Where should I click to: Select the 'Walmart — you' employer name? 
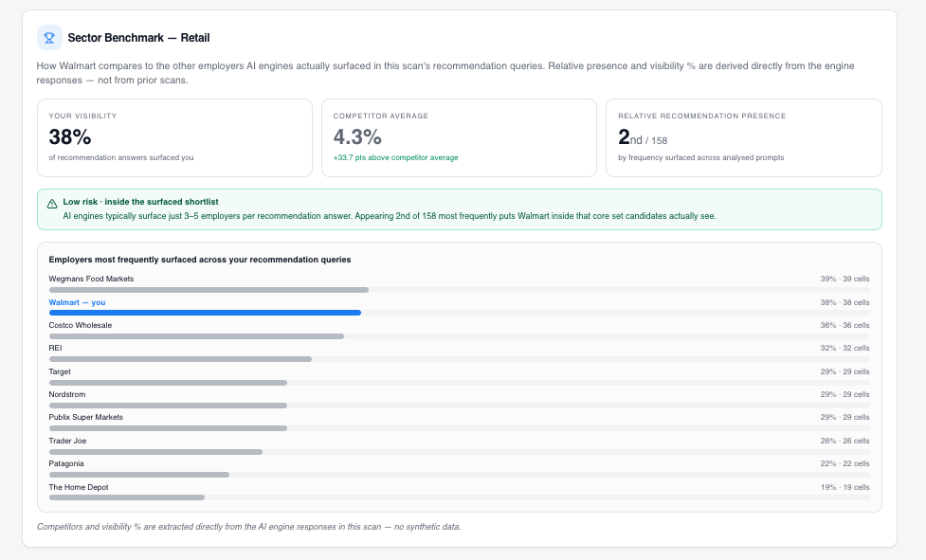78,302
